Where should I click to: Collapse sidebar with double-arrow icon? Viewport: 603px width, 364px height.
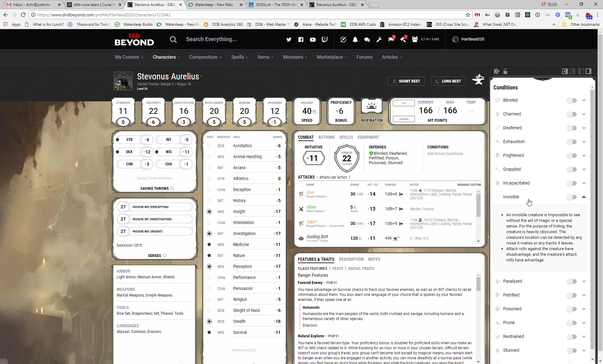point(497,71)
